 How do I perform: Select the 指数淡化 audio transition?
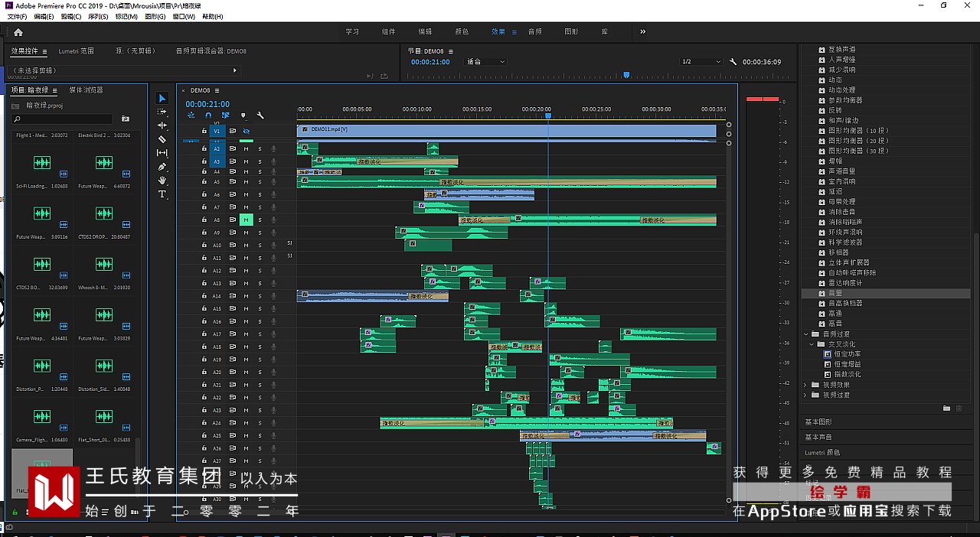point(847,375)
